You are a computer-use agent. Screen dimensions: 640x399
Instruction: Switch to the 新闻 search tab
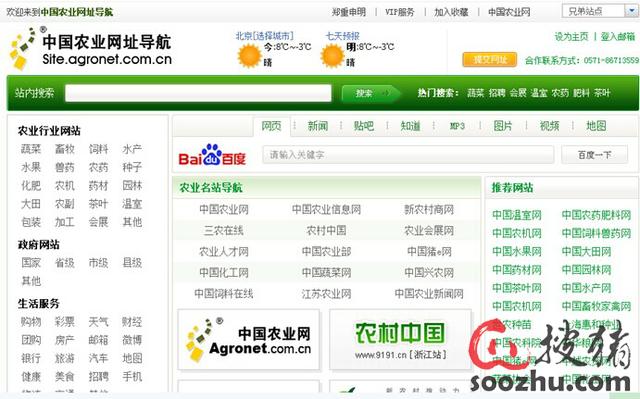(318, 126)
